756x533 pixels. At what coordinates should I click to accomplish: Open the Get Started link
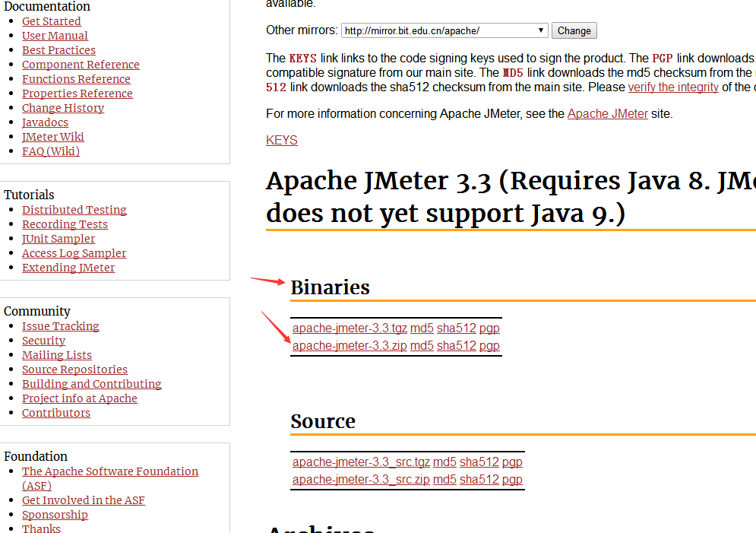pos(52,21)
